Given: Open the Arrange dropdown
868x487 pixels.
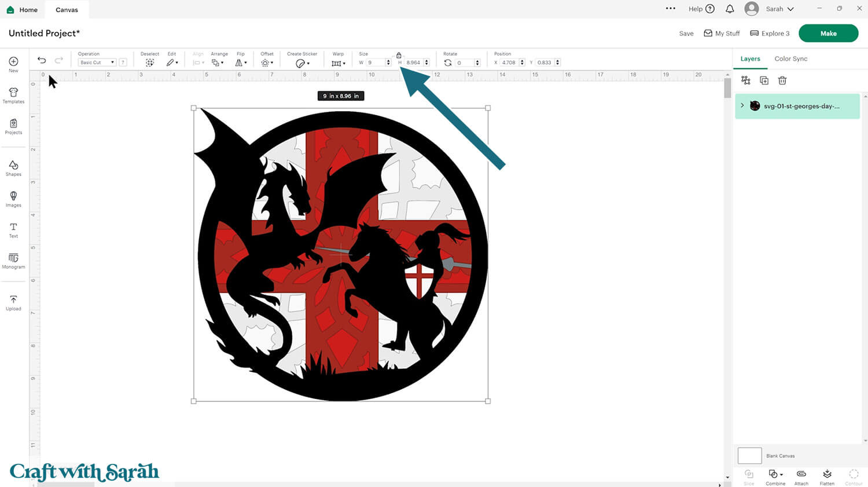Looking at the screenshot, I should point(218,63).
